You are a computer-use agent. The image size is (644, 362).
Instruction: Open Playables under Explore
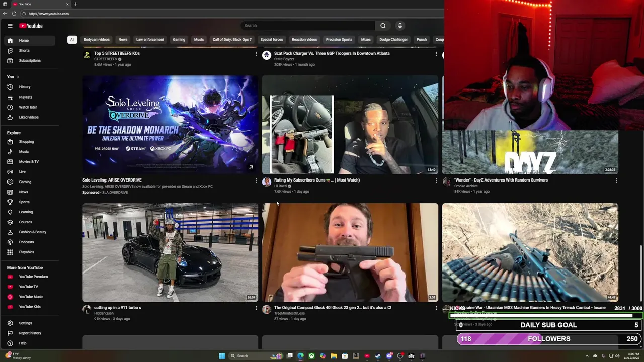(x=30, y=252)
